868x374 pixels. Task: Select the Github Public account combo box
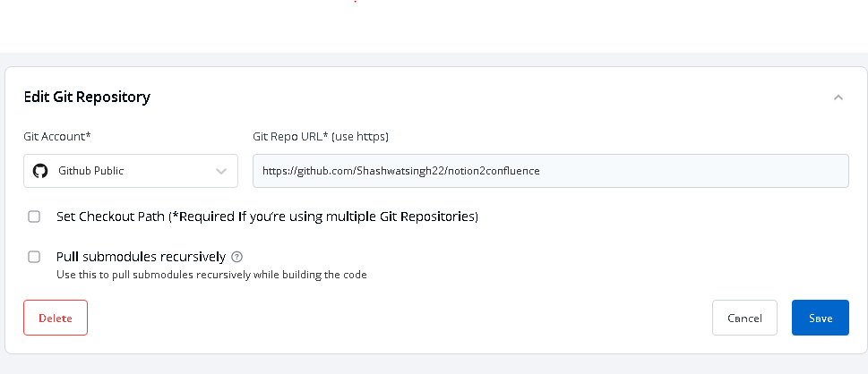pyautogui.click(x=131, y=171)
